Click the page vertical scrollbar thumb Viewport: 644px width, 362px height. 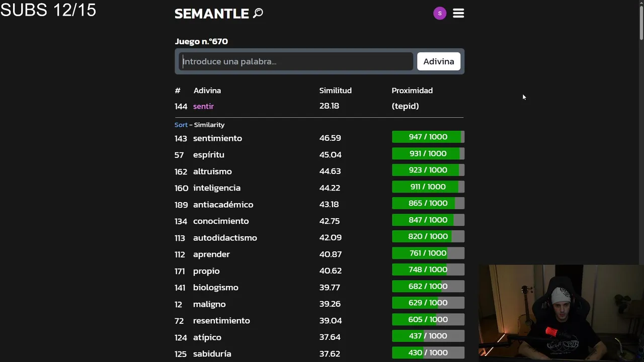coord(641,20)
